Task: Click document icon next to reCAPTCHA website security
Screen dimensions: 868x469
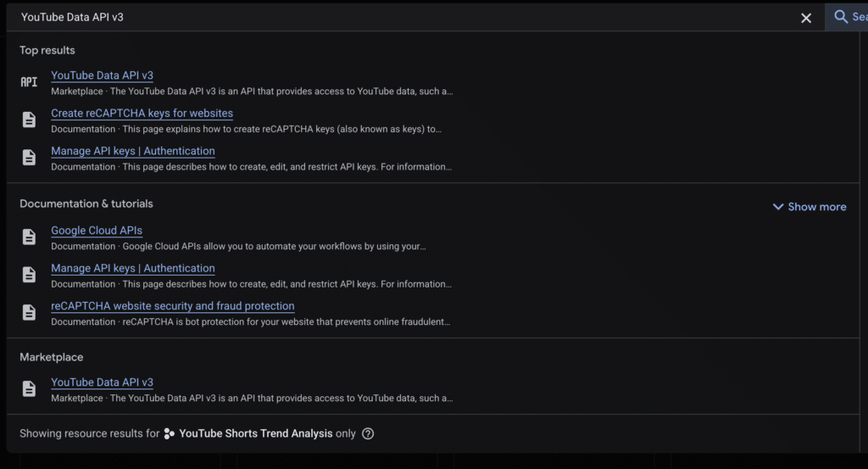Action: pyautogui.click(x=29, y=312)
